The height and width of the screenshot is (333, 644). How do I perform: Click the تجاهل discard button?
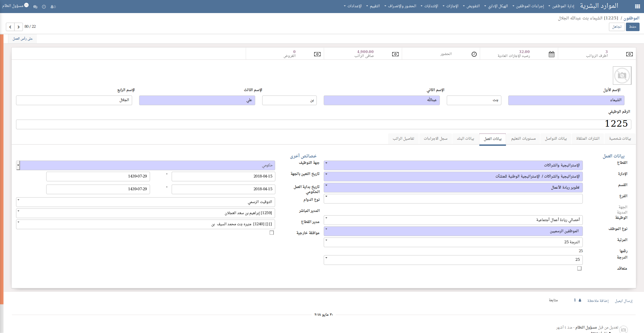coord(617,27)
